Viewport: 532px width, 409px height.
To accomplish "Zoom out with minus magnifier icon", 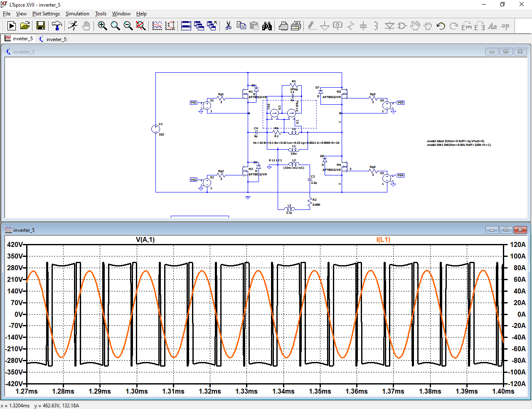I will (128, 26).
